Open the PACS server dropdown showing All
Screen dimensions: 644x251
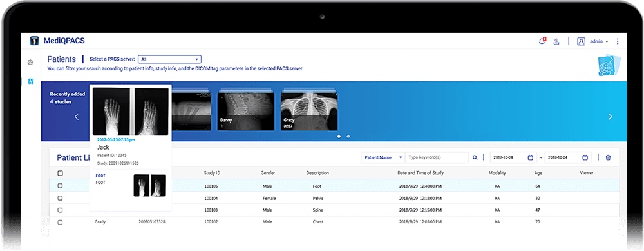[169, 59]
